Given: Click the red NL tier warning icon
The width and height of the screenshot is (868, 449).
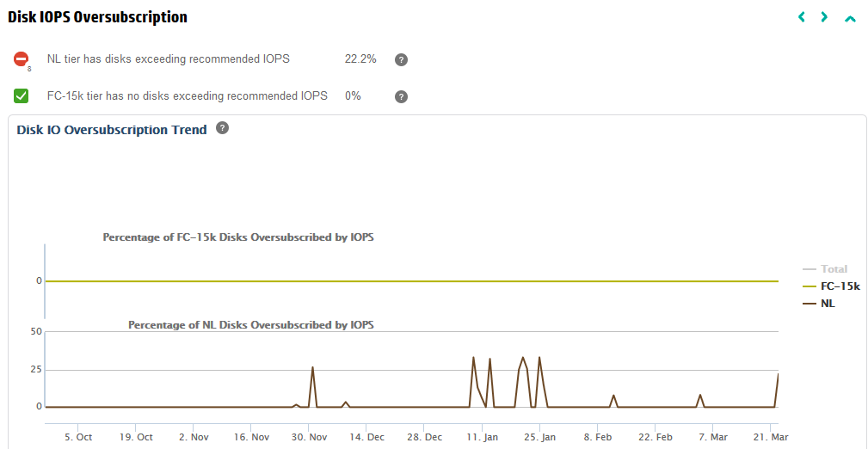Looking at the screenshot, I should (21, 59).
